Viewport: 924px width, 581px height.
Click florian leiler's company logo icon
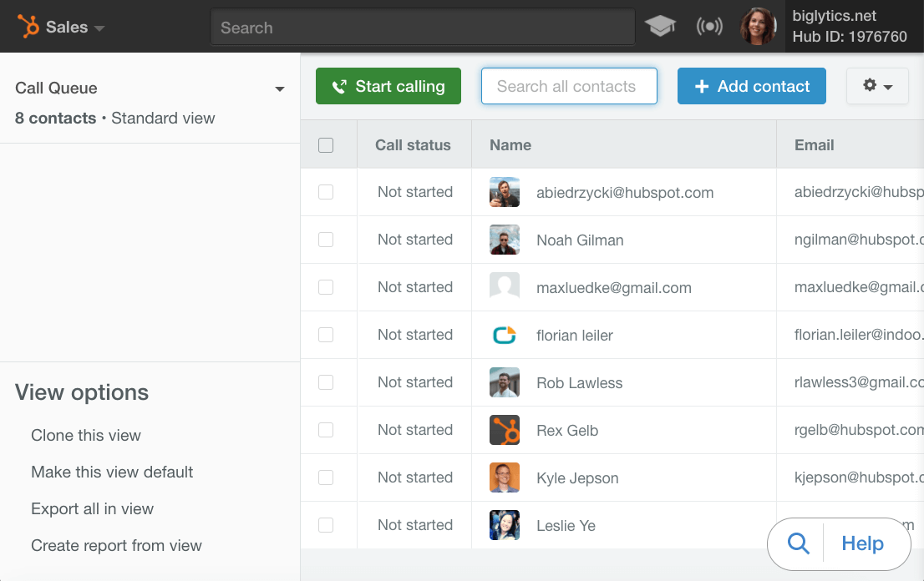[505, 336]
